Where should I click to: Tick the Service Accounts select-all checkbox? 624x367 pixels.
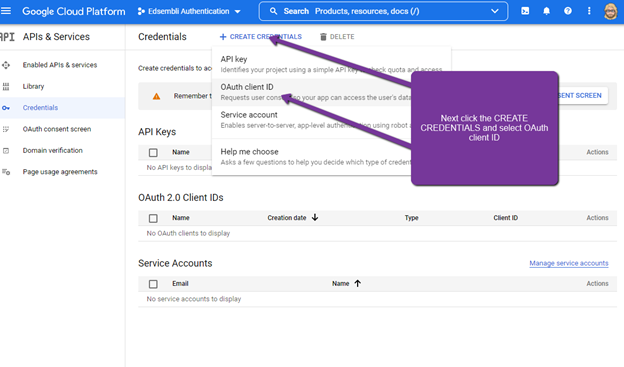153,284
